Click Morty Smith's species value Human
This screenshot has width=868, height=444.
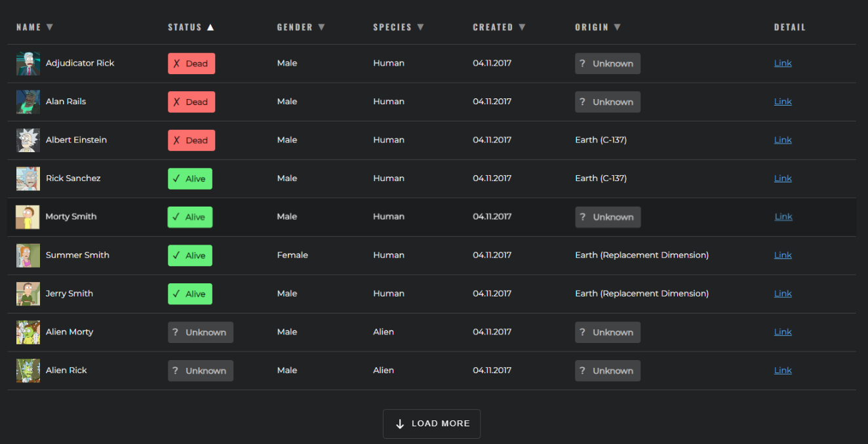pyautogui.click(x=389, y=216)
